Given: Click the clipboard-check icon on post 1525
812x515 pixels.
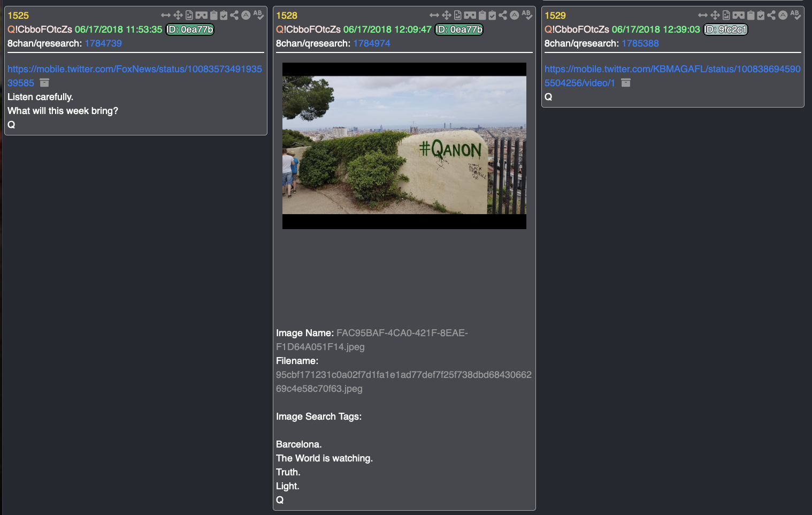Looking at the screenshot, I should 224,16.
